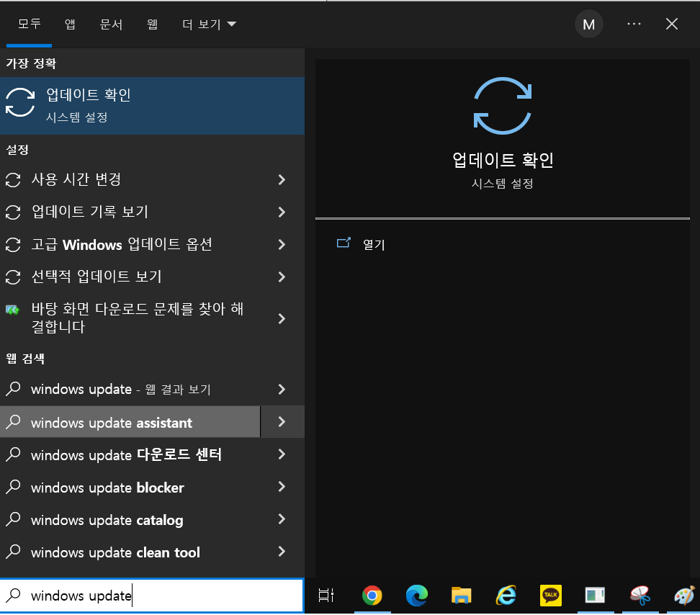Click the 열기 open-window icon
The image size is (700, 615).
[344, 243]
